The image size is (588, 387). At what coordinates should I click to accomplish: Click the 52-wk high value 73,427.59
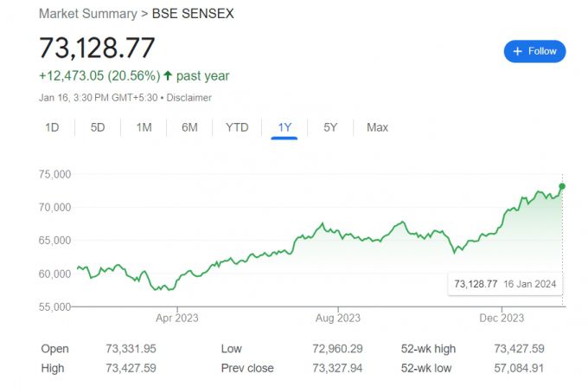click(x=518, y=349)
